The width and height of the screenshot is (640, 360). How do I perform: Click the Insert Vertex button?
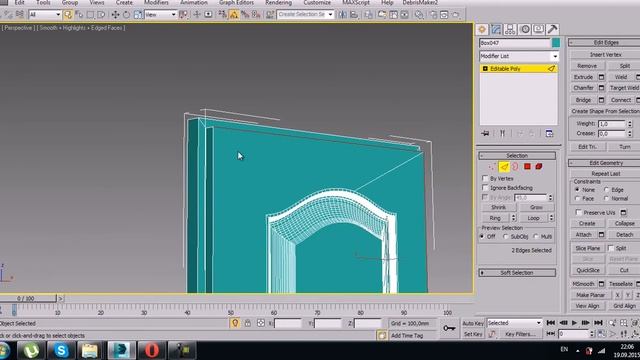(x=605, y=54)
